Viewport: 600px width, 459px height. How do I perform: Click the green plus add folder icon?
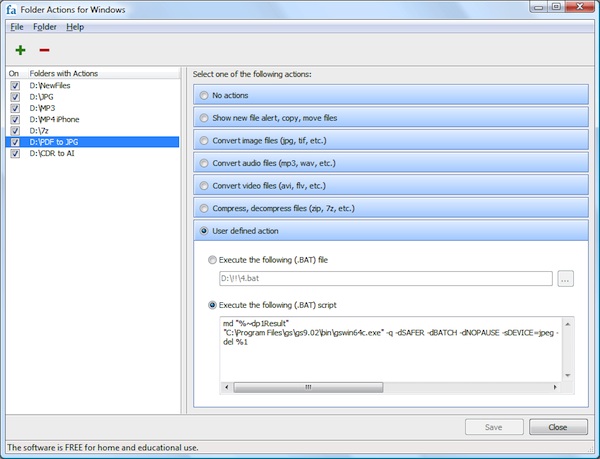click(x=20, y=50)
